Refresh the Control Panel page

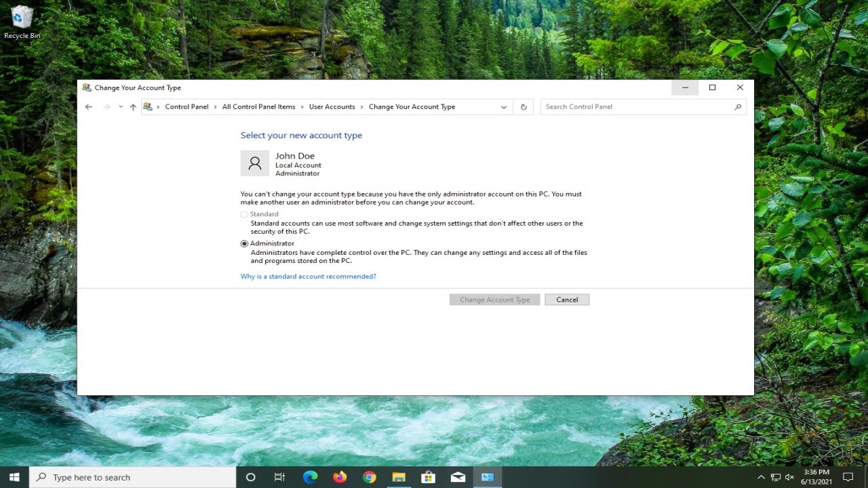(524, 107)
